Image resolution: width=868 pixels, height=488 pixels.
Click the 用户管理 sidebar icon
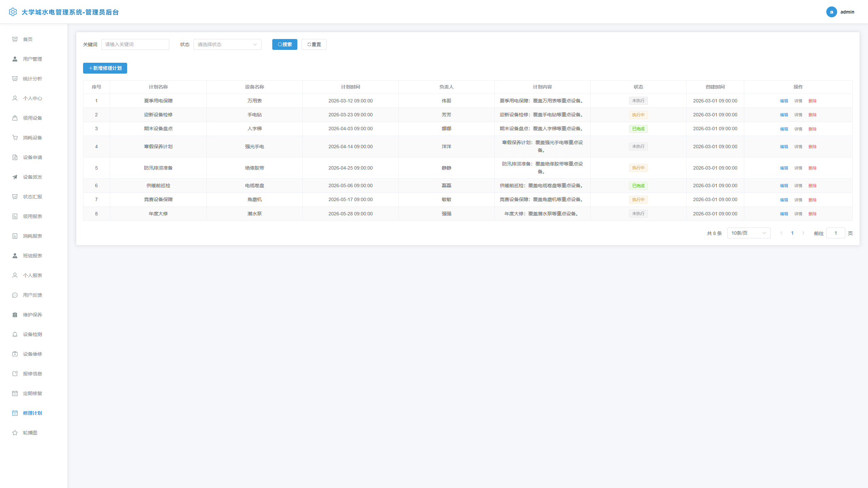click(x=15, y=59)
